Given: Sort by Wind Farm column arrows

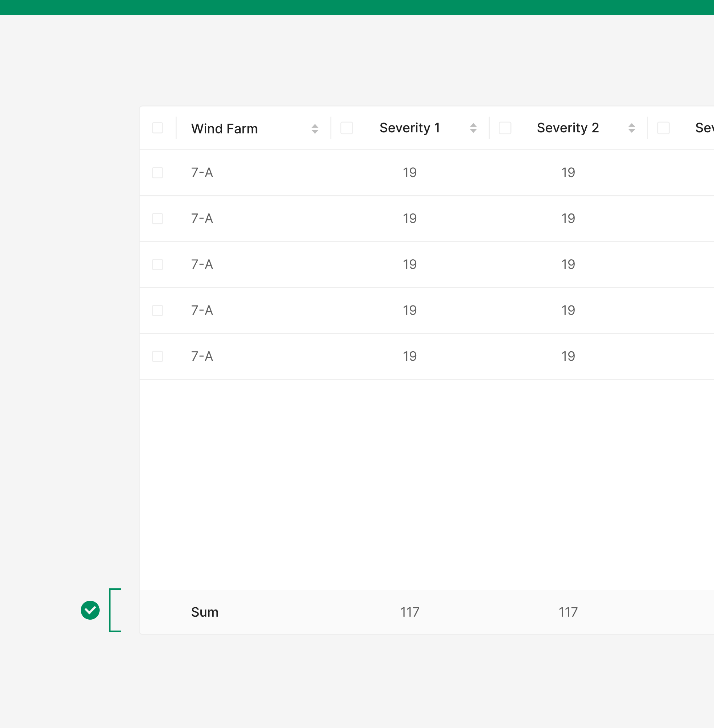Looking at the screenshot, I should 314,129.
